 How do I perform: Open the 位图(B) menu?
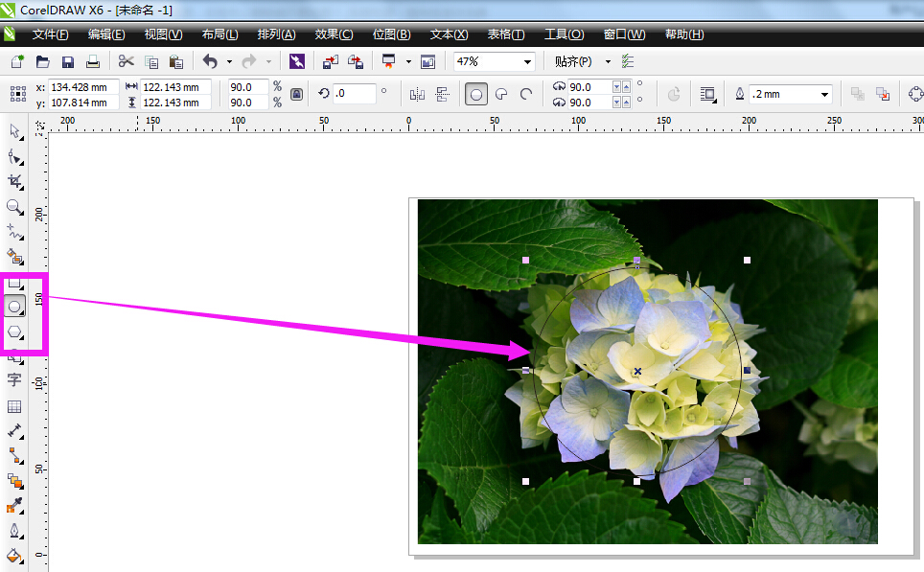(391, 34)
